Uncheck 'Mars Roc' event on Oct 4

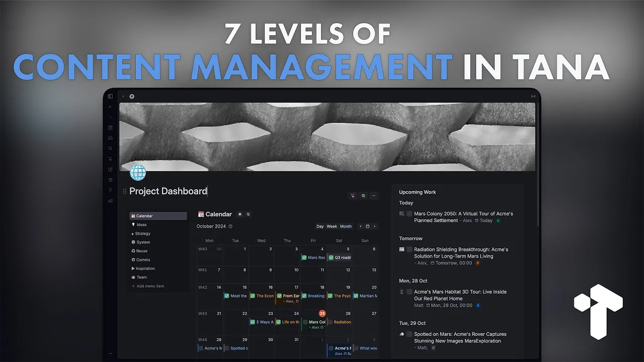click(304, 257)
